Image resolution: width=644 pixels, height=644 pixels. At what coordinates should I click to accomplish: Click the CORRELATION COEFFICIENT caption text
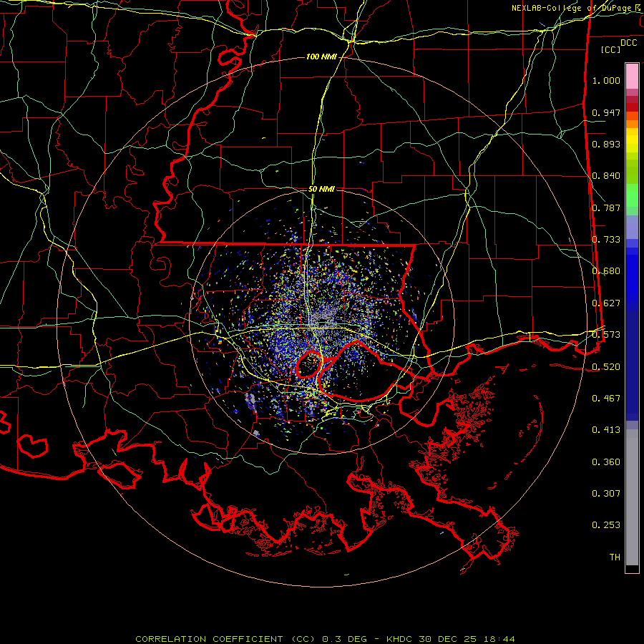pyautogui.click(x=209, y=639)
